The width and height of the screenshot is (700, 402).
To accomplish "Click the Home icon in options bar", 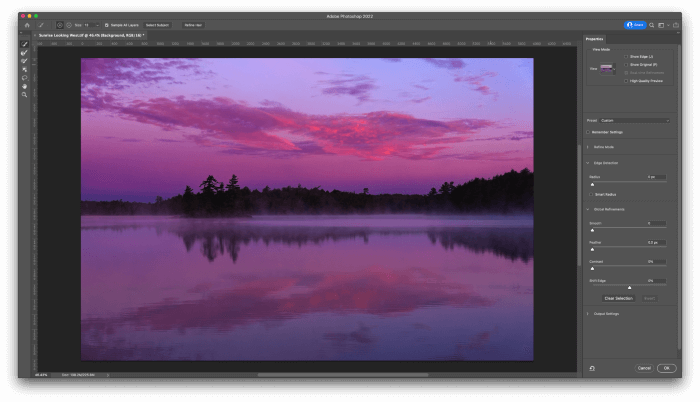I will pos(27,24).
